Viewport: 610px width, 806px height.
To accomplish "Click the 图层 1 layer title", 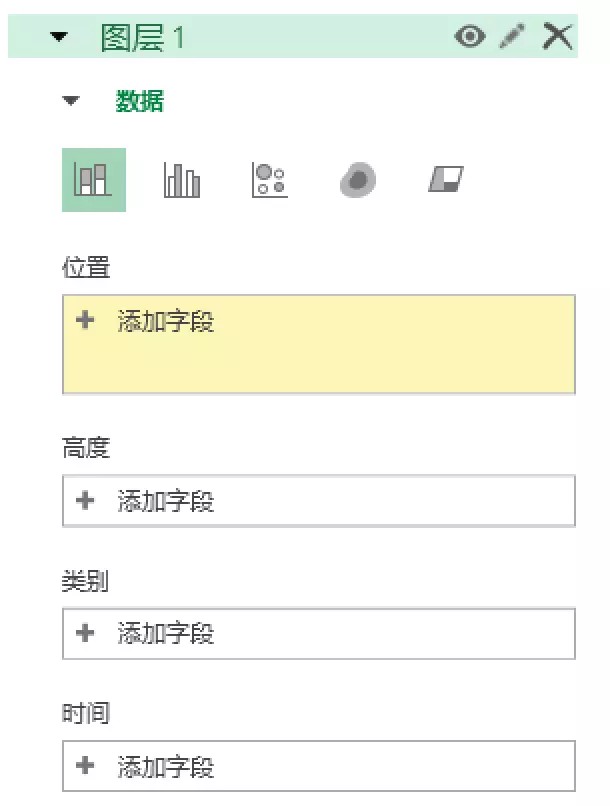I will coord(143,38).
